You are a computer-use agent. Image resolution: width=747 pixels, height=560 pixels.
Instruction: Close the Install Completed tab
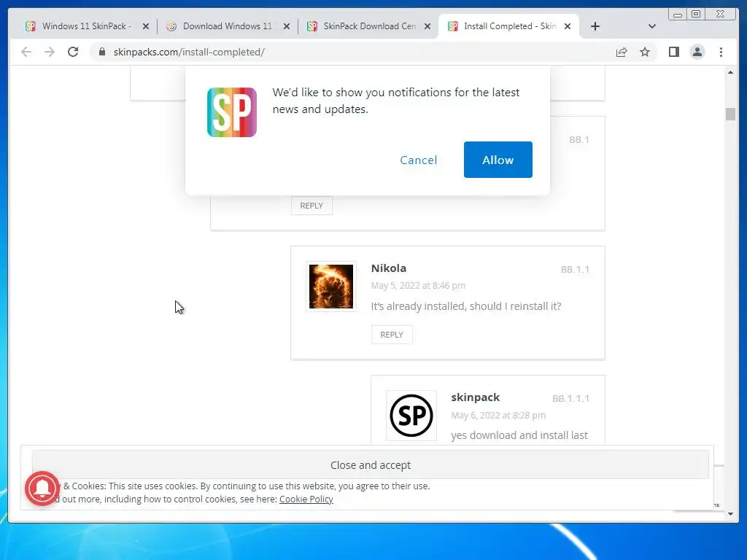click(568, 26)
